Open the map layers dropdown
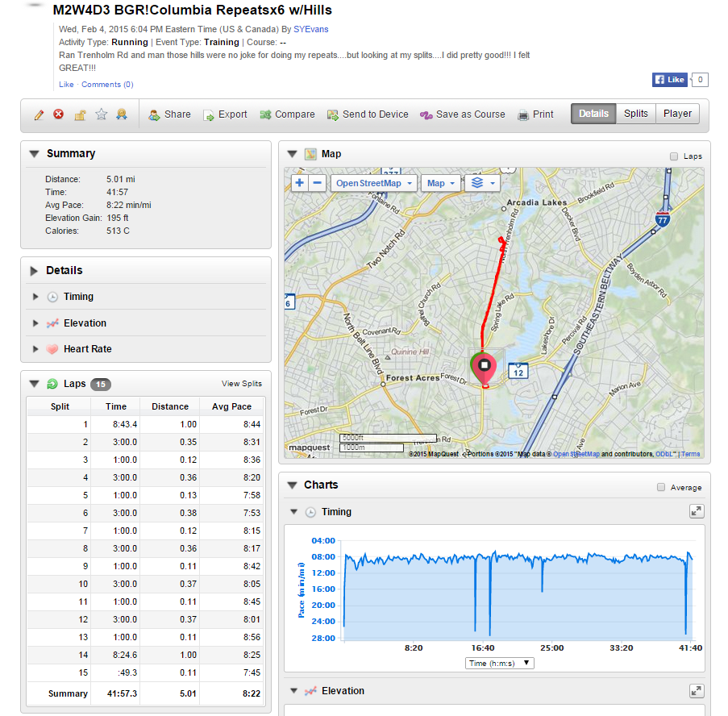The width and height of the screenshot is (728, 716). [484, 183]
